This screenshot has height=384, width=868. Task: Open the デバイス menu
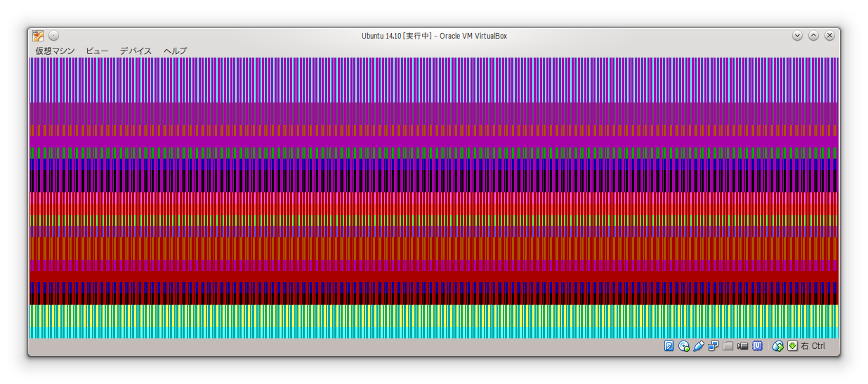[x=136, y=51]
